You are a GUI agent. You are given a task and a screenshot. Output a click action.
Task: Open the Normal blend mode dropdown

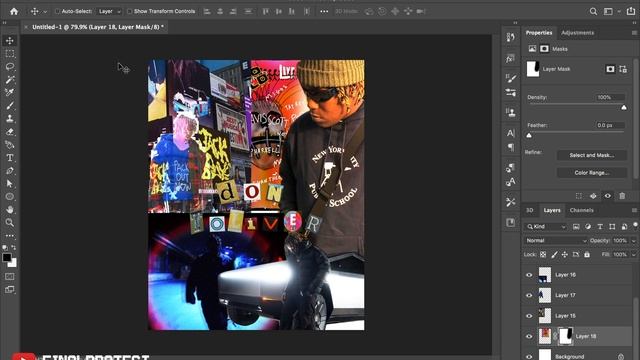pyautogui.click(x=556, y=240)
